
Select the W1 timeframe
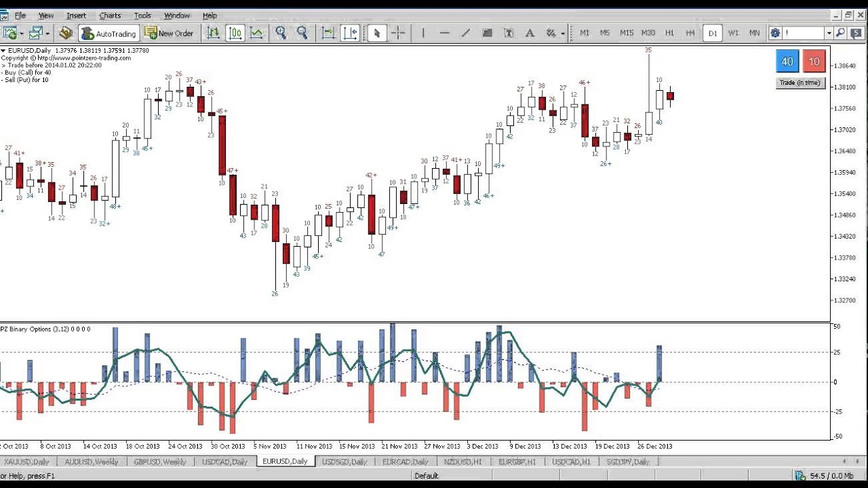733,33
